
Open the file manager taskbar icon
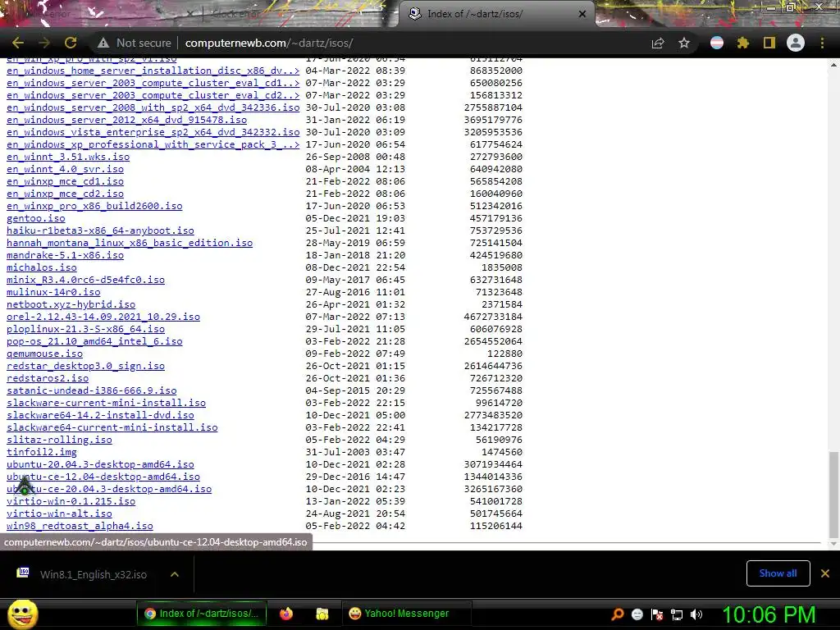(x=322, y=614)
